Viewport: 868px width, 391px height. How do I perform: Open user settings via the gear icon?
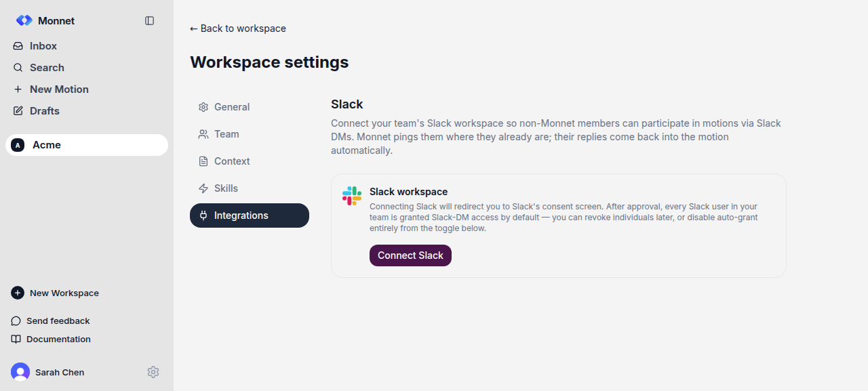[153, 372]
